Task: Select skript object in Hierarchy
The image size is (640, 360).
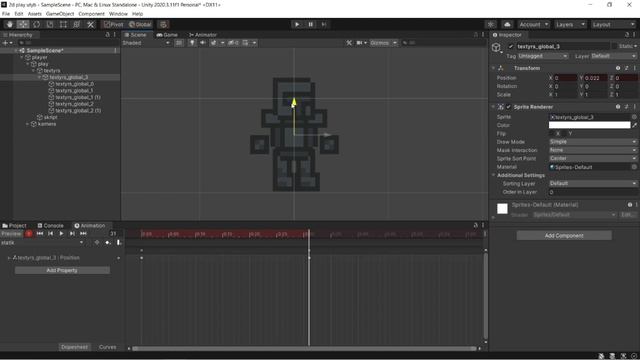Action: tap(50, 117)
